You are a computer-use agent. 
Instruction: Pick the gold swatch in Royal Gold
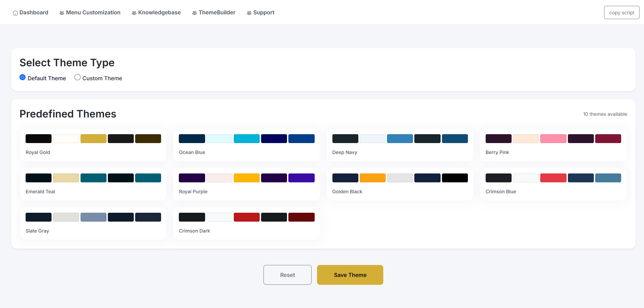[x=93, y=139]
